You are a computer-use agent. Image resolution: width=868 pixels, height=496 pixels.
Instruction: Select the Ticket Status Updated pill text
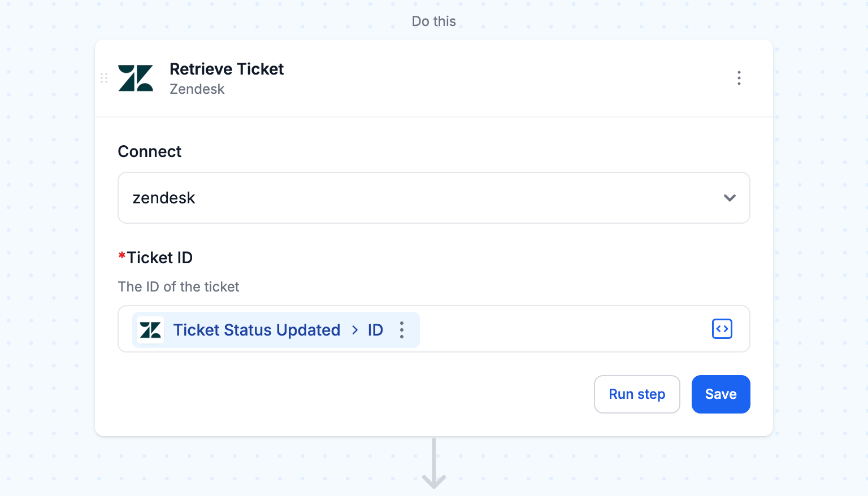click(257, 330)
